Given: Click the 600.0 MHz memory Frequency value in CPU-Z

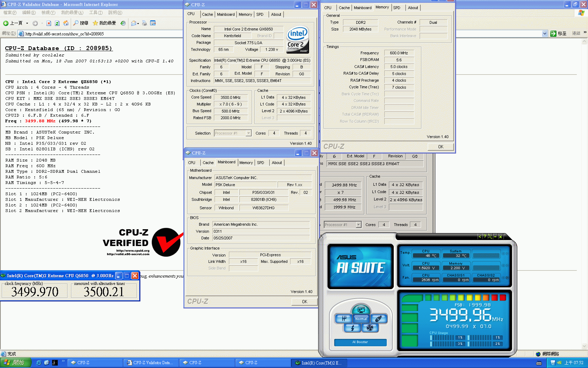Looking at the screenshot, I should [x=399, y=53].
